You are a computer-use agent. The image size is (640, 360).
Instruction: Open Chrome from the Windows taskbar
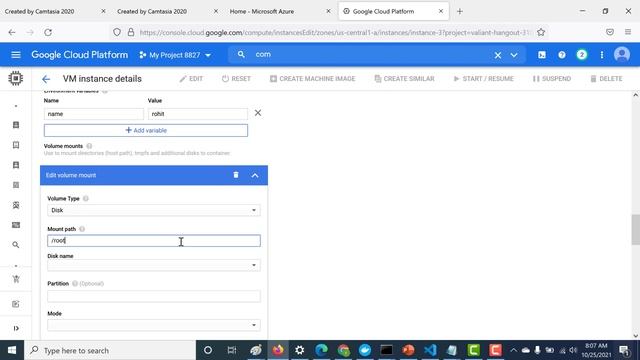pyautogui.click(x=343, y=350)
